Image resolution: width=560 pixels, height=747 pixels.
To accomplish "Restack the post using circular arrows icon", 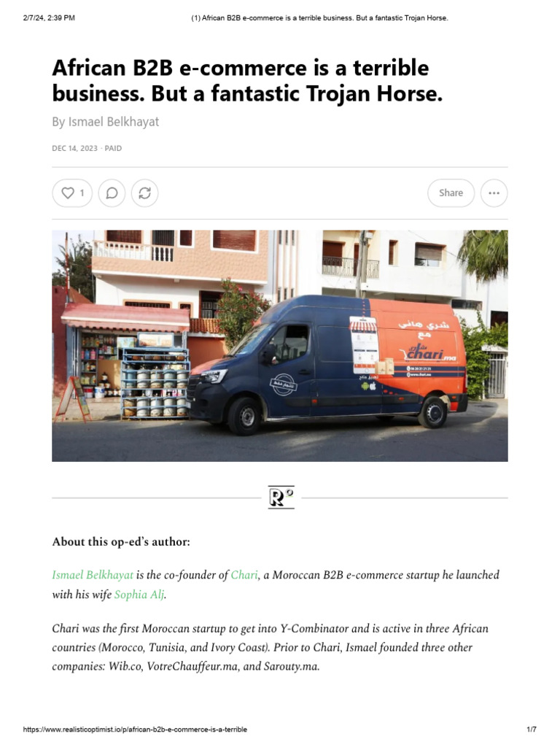I will [145, 193].
